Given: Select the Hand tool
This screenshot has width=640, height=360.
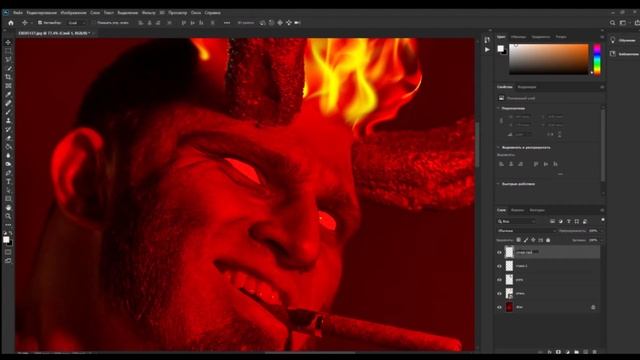Looking at the screenshot, I should [8, 207].
